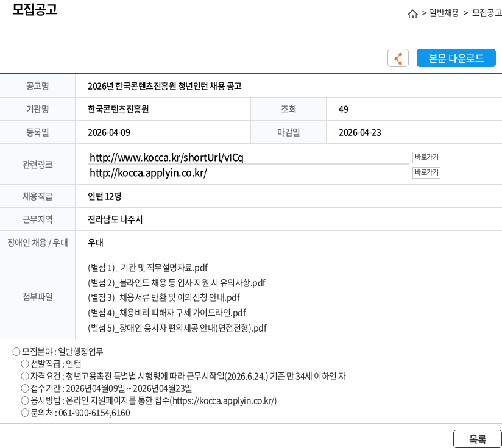Click the 기관명 value 한국콘텐츠진흥원

(x=118, y=109)
